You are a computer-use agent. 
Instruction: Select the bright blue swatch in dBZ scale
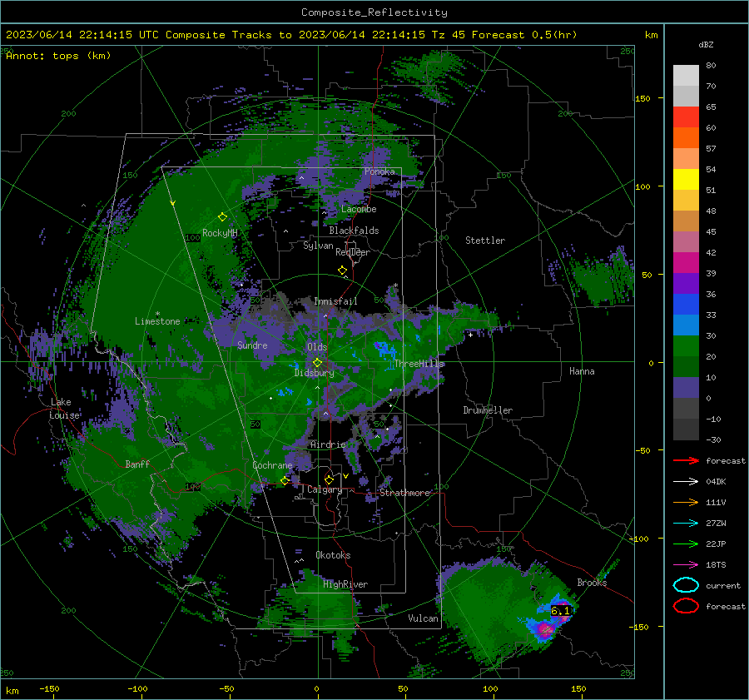click(686, 304)
